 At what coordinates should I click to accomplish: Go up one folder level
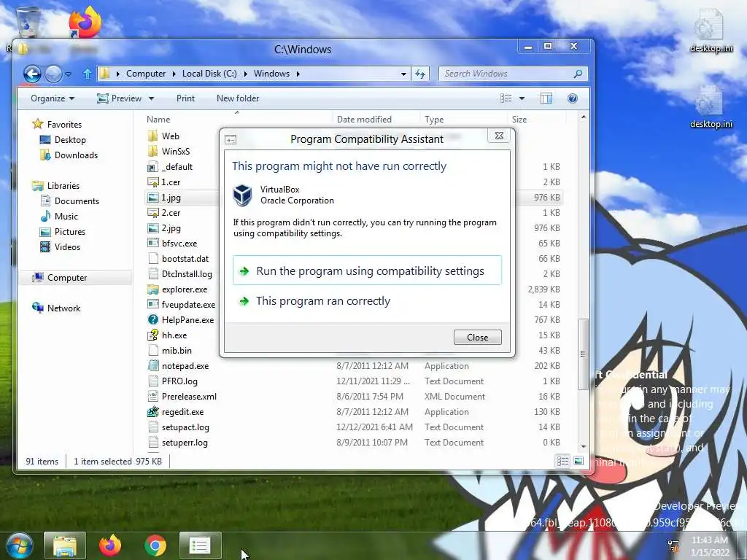point(88,74)
